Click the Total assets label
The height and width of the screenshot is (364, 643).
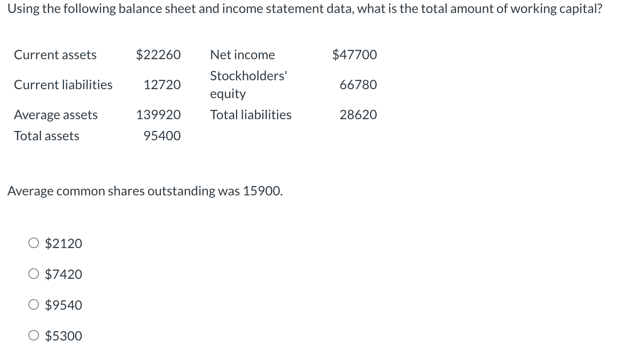click(x=47, y=136)
